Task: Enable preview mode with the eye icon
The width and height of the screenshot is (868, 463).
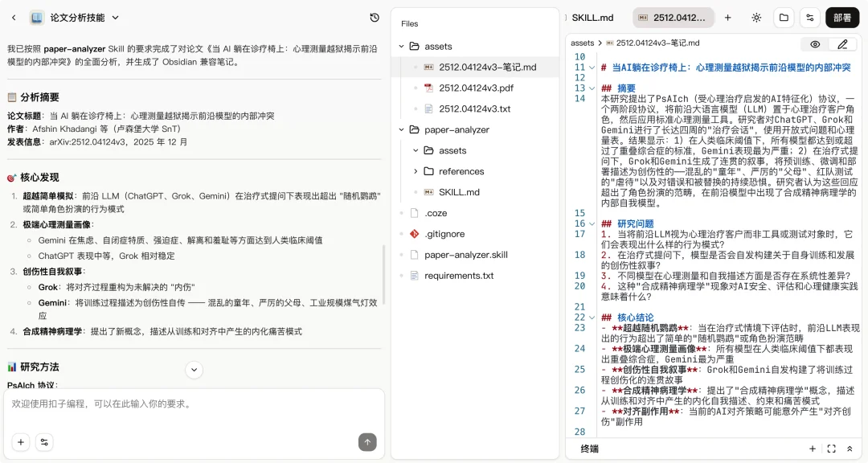Action: click(815, 44)
